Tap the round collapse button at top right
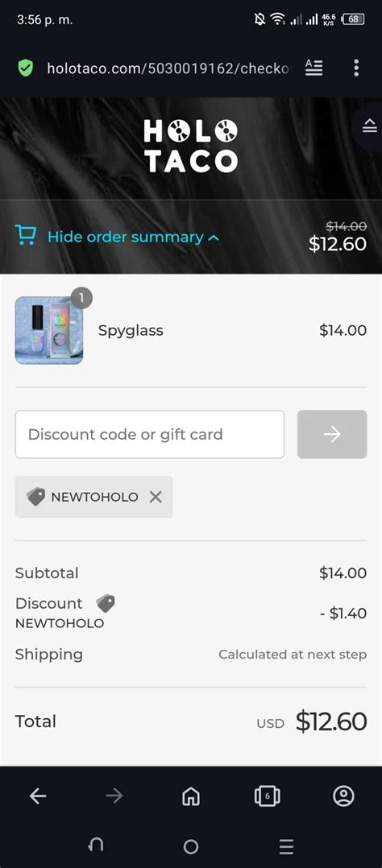 coord(369,126)
